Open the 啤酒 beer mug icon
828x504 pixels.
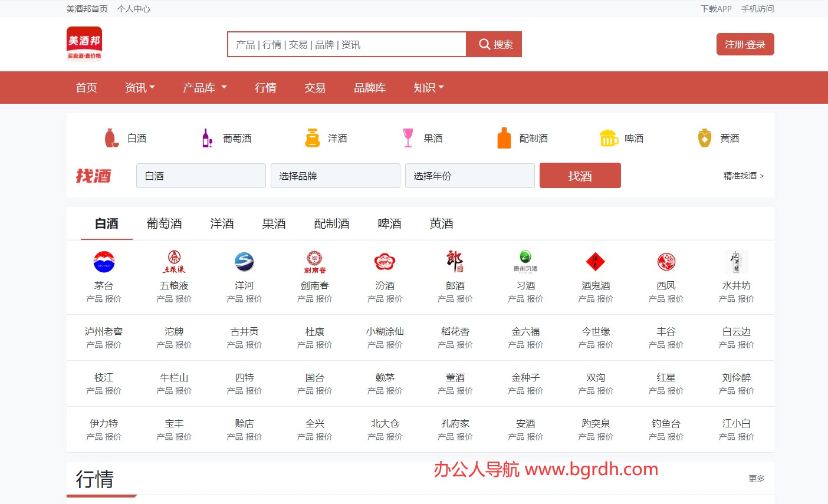coord(608,138)
